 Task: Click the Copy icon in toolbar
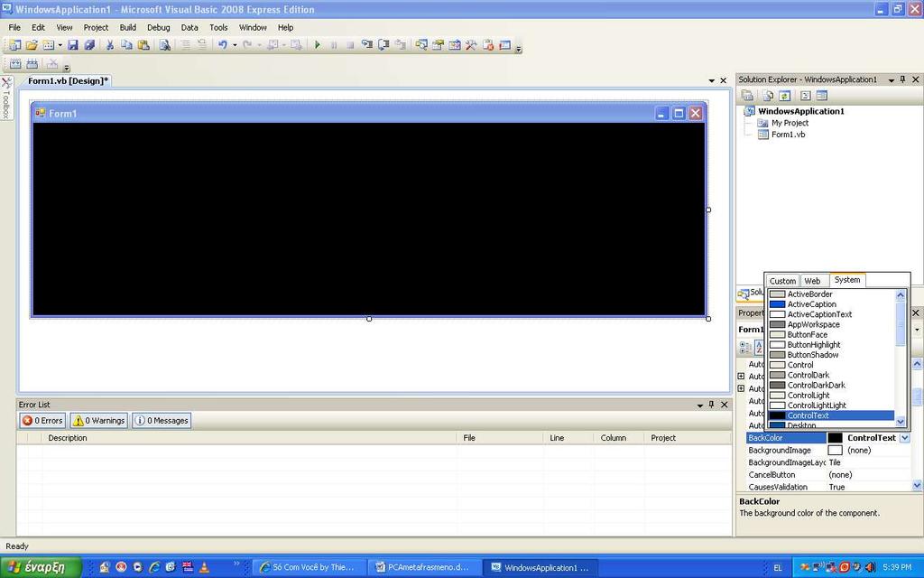(126, 45)
